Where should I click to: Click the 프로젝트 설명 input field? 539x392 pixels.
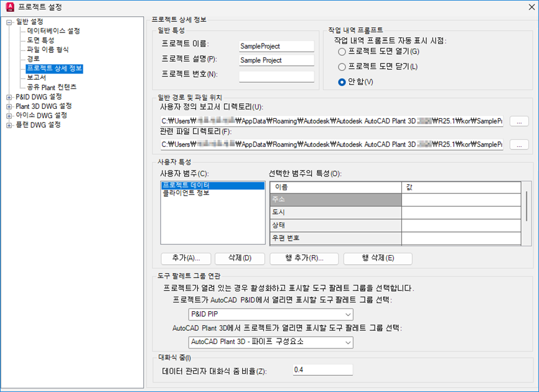(x=277, y=60)
